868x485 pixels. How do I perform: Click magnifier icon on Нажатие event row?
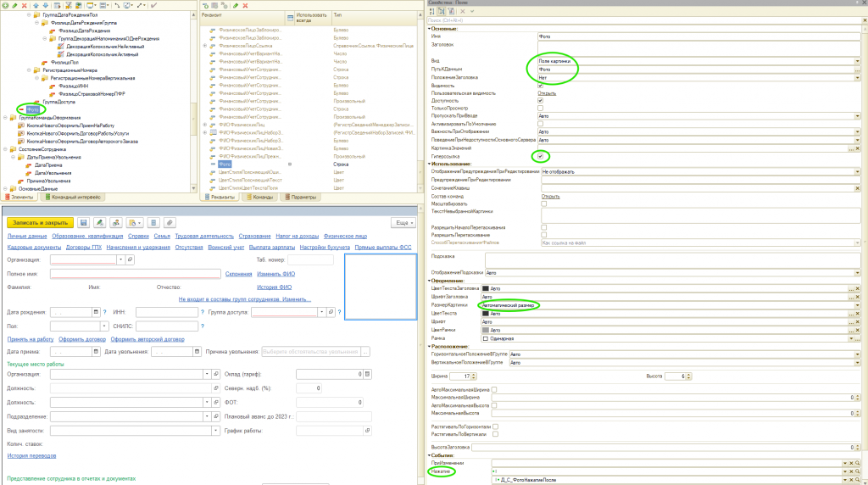(x=858, y=471)
